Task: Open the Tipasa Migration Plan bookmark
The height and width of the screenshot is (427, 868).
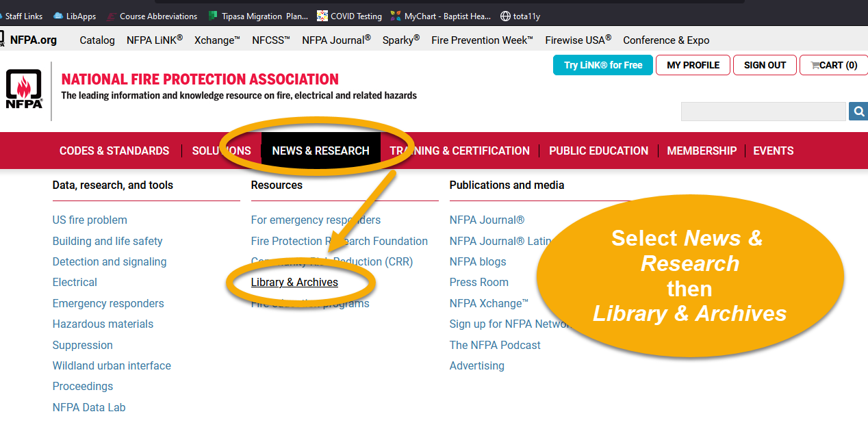Action: pos(258,16)
